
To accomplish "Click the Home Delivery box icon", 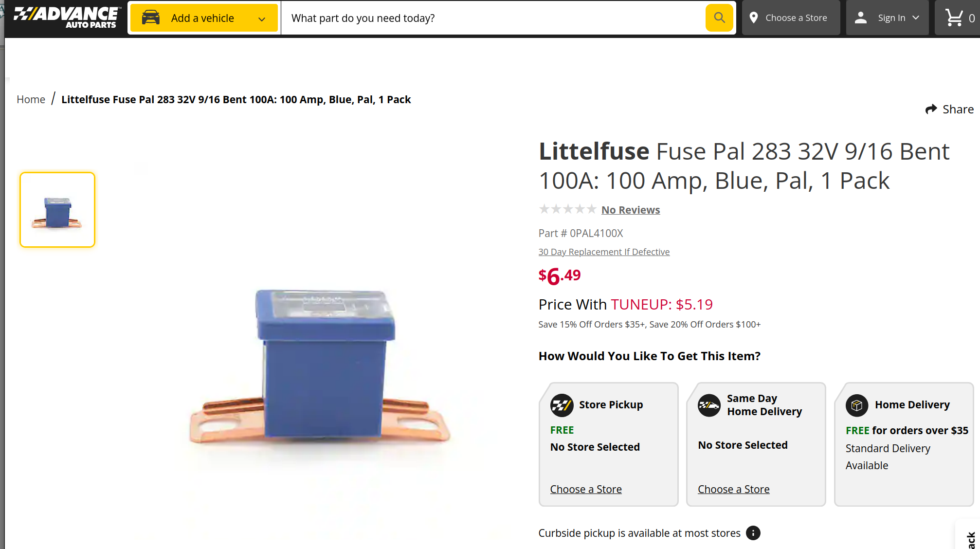I will click(857, 405).
